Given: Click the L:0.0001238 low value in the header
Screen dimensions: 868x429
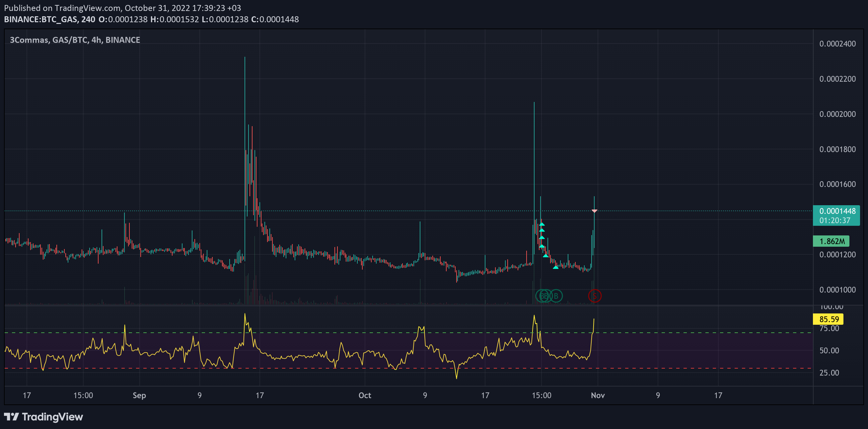Looking at the screenshot, I should [x=225, y=19].
